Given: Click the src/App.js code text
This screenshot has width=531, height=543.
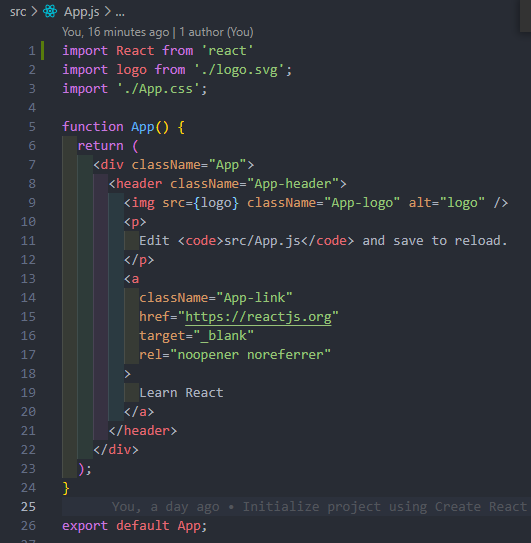Looking at the screenshot, I should [x=262, y=241].
